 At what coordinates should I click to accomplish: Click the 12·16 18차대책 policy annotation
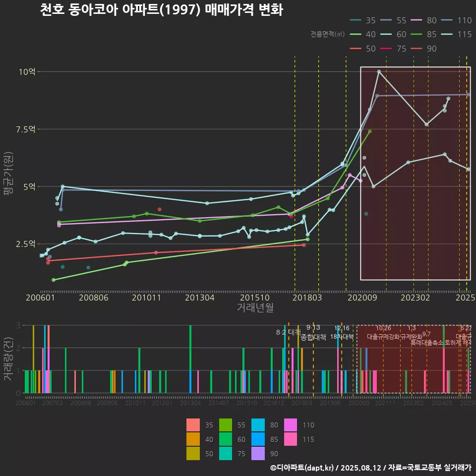pyautogui.click(x=342, y=332)
